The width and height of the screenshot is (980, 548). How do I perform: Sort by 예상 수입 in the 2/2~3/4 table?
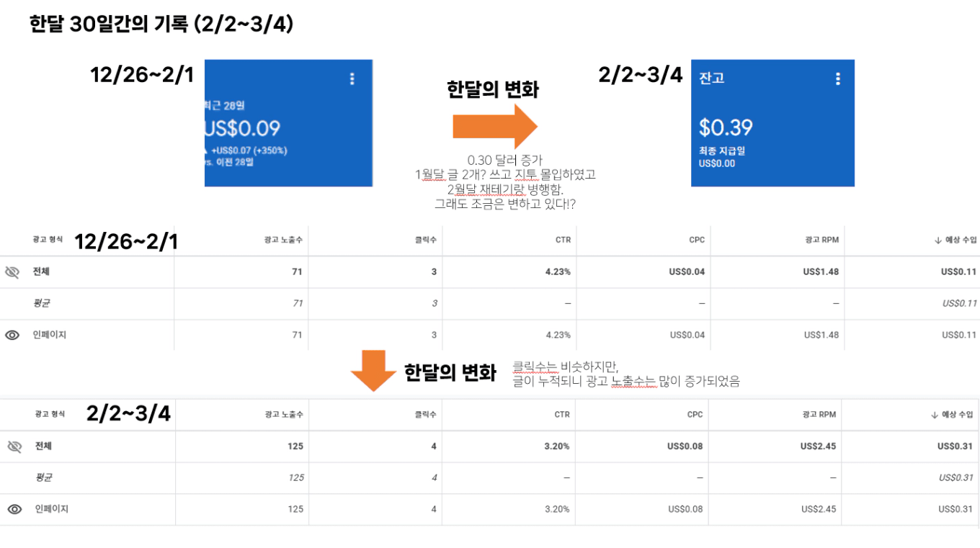pos(953,415)
